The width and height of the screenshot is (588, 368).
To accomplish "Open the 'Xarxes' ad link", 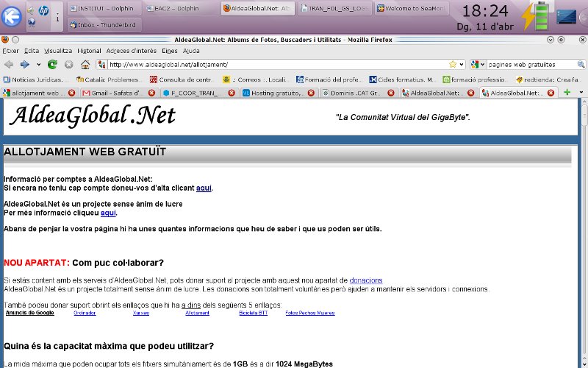I will coord(141,313).
